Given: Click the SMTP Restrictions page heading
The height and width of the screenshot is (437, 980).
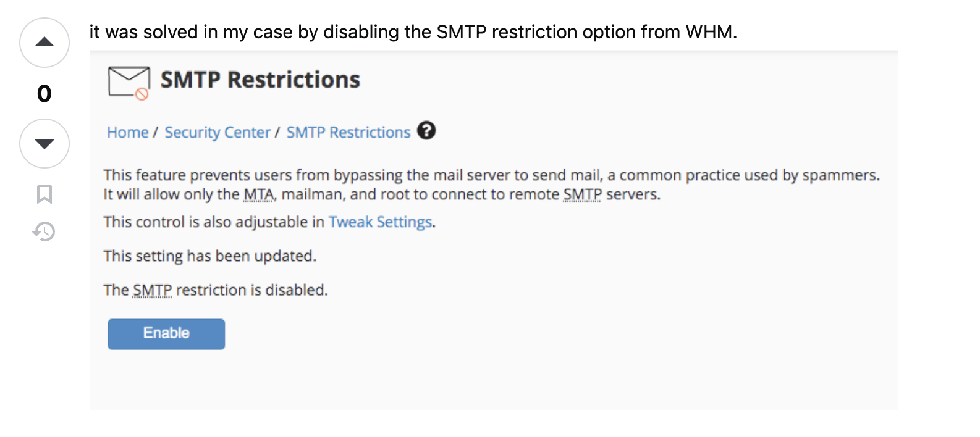Looking at the screenshot, I should coord(260,80).
